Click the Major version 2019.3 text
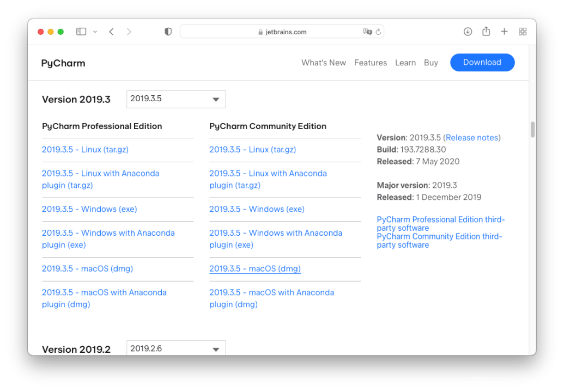This screenshot has width=564, height=392. pyautogui.click(x=417, y=186)
